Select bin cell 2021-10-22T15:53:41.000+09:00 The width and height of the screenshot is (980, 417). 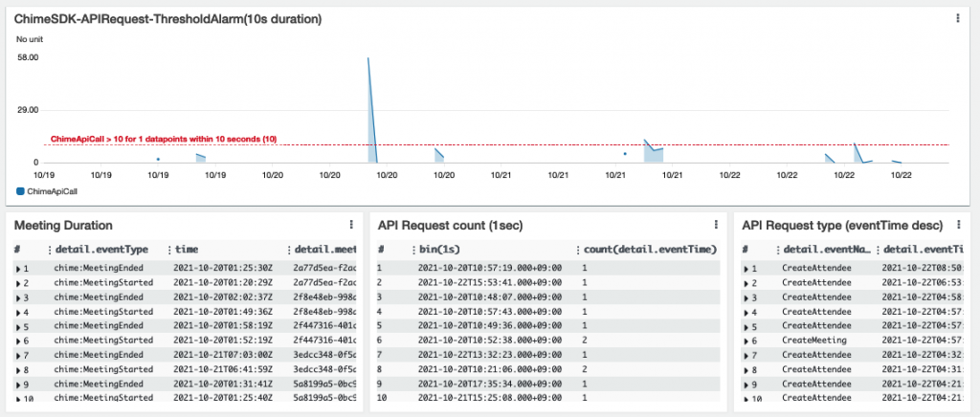pyautogui.click(x=489, y=283)
